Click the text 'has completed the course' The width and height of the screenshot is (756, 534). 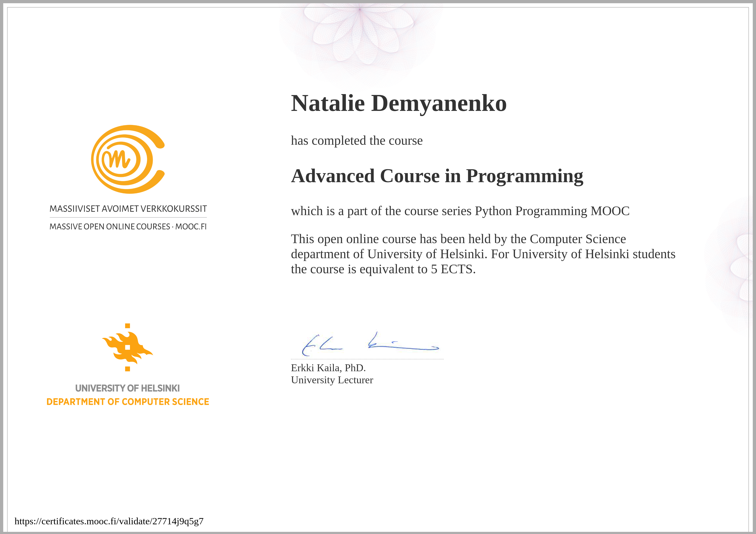(357, 141)
